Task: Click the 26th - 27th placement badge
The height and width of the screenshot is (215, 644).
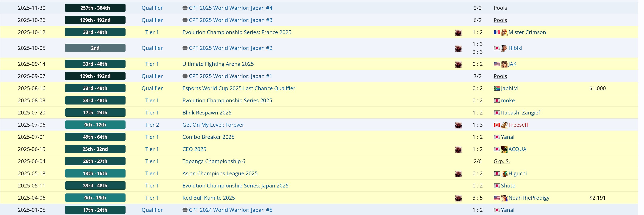Action: click(x=95, y=161)
